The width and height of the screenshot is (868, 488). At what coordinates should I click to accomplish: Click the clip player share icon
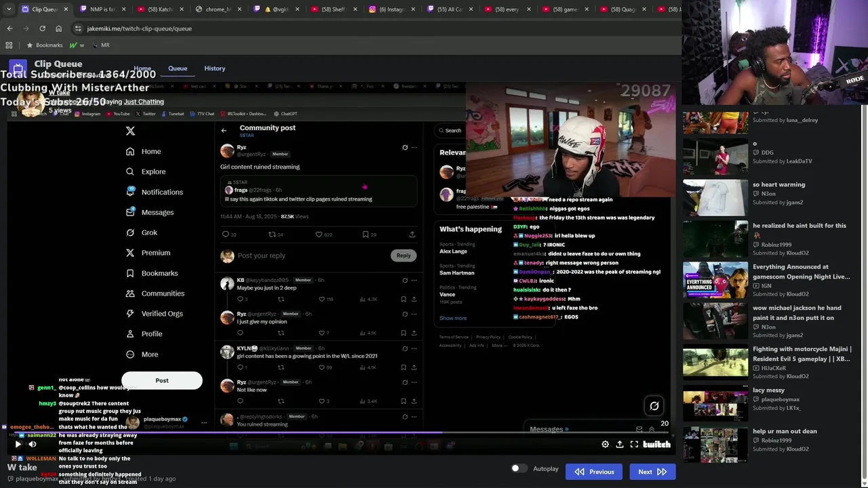click(x=620, y=444)
